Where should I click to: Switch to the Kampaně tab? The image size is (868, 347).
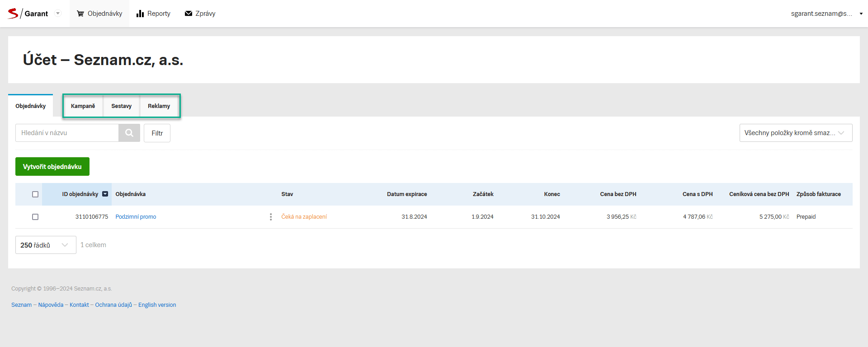coord(83,106)
